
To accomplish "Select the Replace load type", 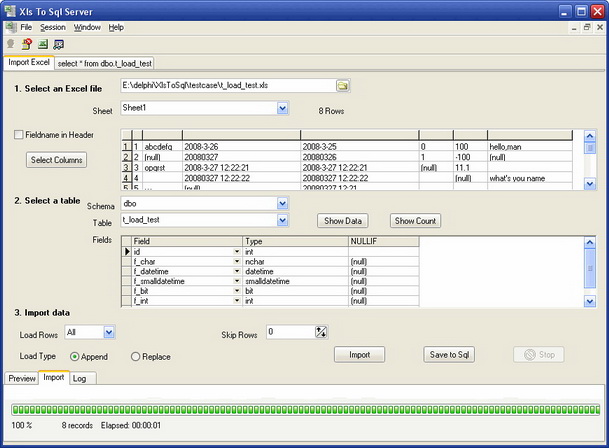I will (x=136, y=355).
